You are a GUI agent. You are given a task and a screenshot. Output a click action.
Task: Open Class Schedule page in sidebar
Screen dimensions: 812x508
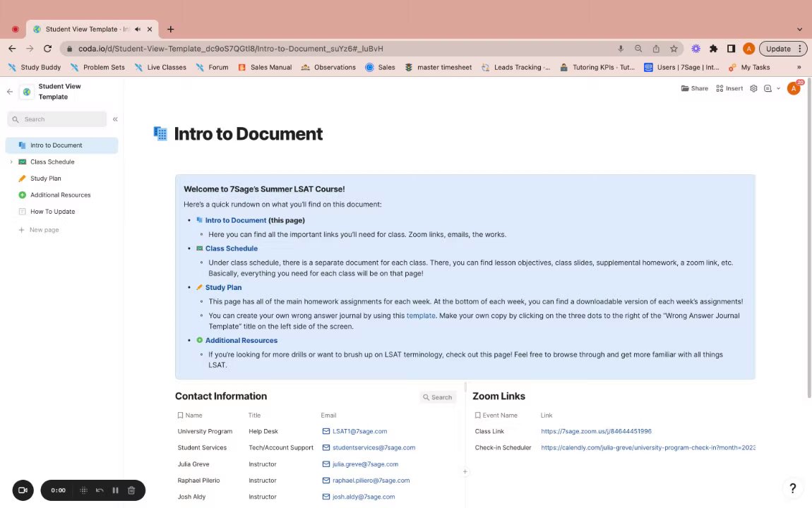click(52, 162)
